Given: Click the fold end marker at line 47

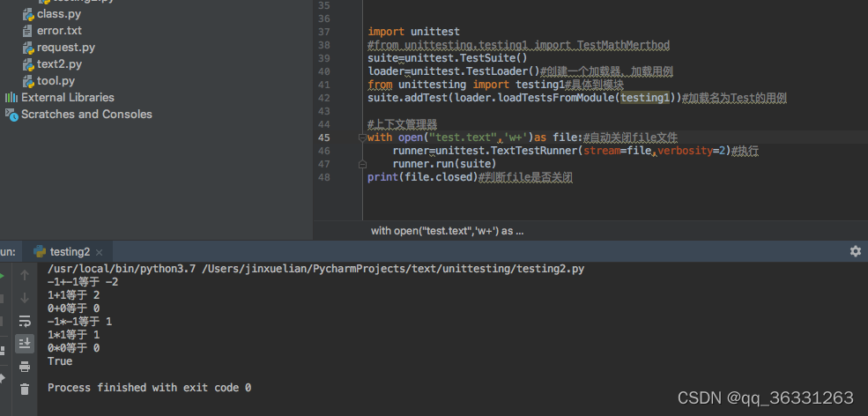Looking at the screenshot, I should [362, 164].
